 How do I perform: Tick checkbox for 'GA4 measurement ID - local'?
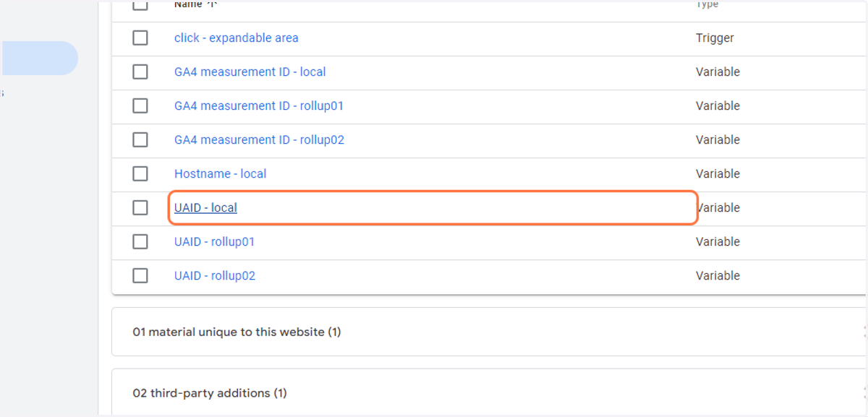140,72
